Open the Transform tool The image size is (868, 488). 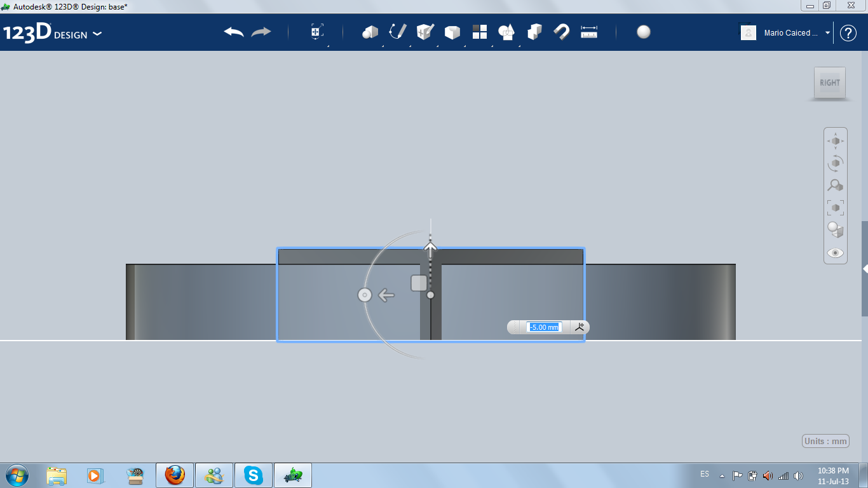pyautogui.click(x=317, y=32)
